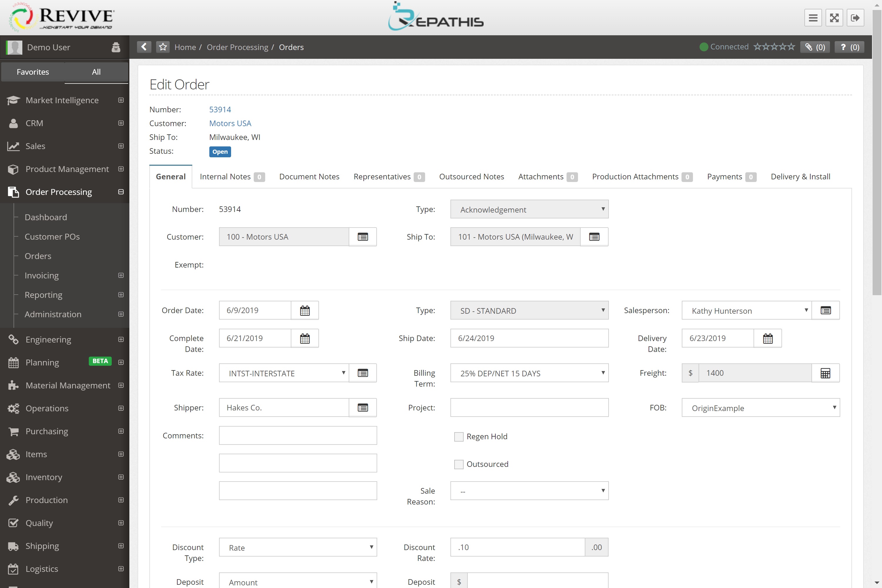This screenshot has width=882, height=588.
Task: Click the Discount Rate input field
Action: coord(517,547)
